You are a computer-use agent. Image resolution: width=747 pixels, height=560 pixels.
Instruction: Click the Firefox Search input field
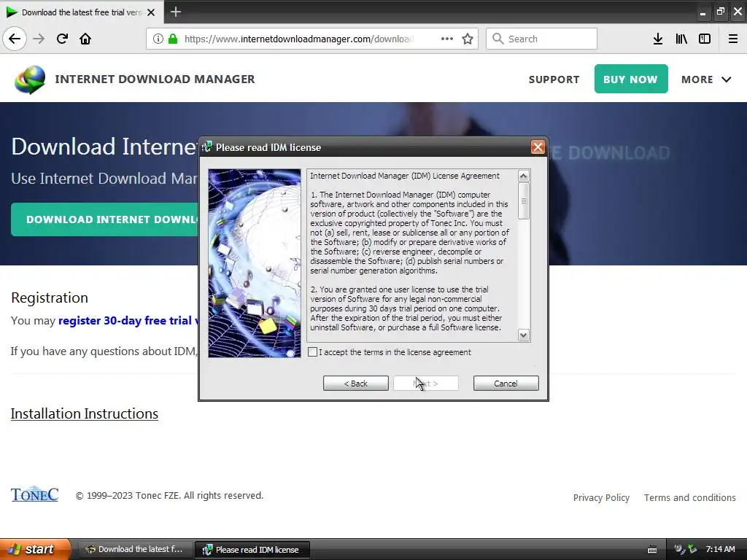(541, 39)
